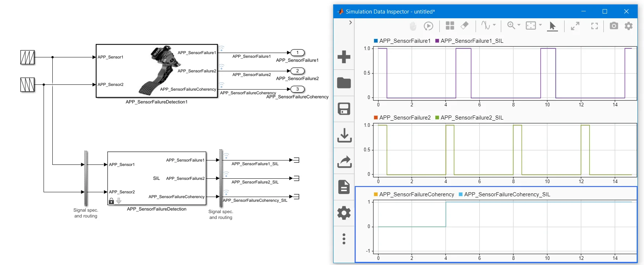
Task: Open the report document icon
Action: pos(344,187)
